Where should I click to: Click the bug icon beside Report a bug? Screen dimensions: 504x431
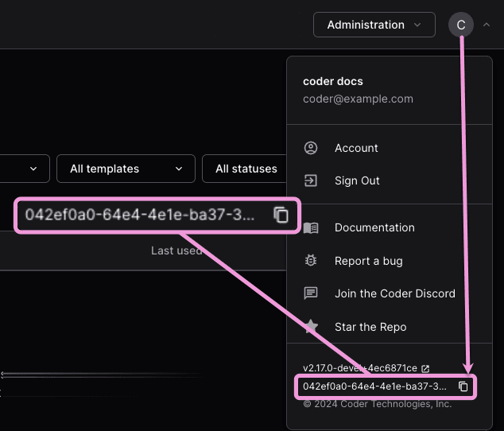coord(311,261)
